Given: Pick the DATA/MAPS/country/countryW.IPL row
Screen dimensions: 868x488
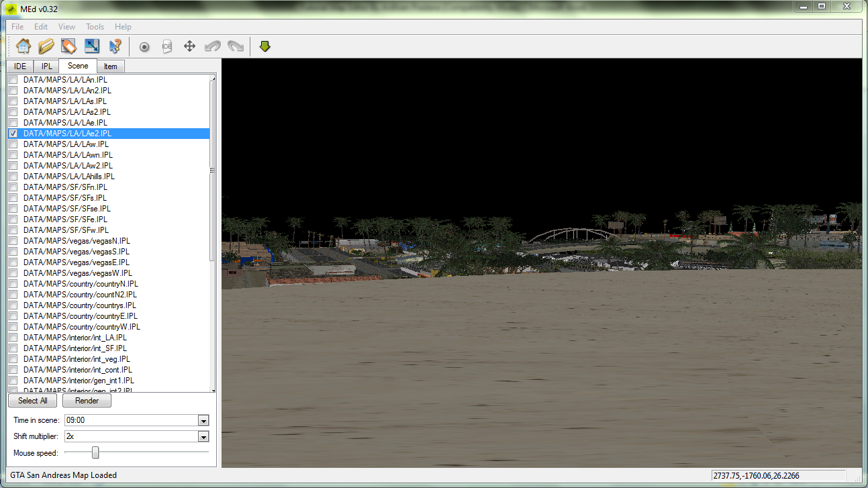Looking at the screenshot, I should [x=109, y=327].
